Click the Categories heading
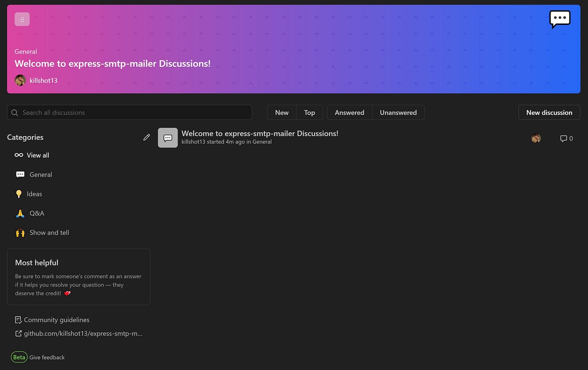Screen dimensions: 588x370 pos(25,137)
